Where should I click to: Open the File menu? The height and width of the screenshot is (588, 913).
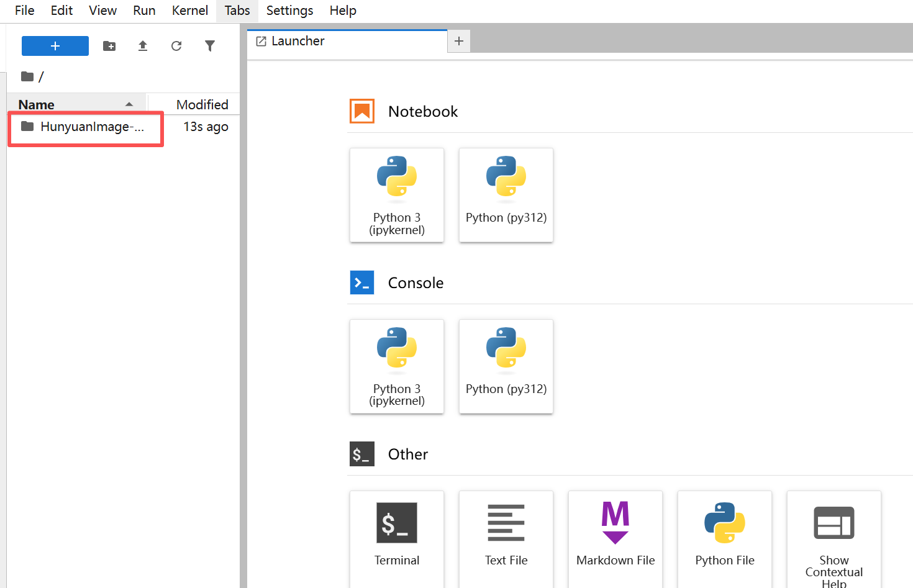[x=25, y=11]
